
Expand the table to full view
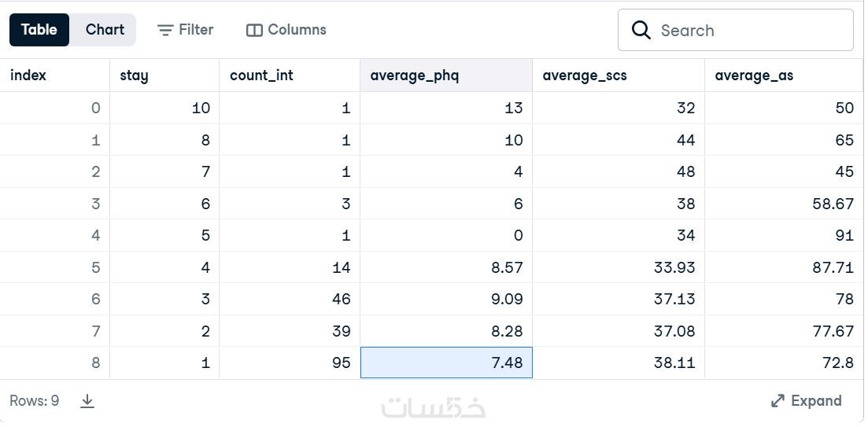pyautogui.click(x=807, y=401)
